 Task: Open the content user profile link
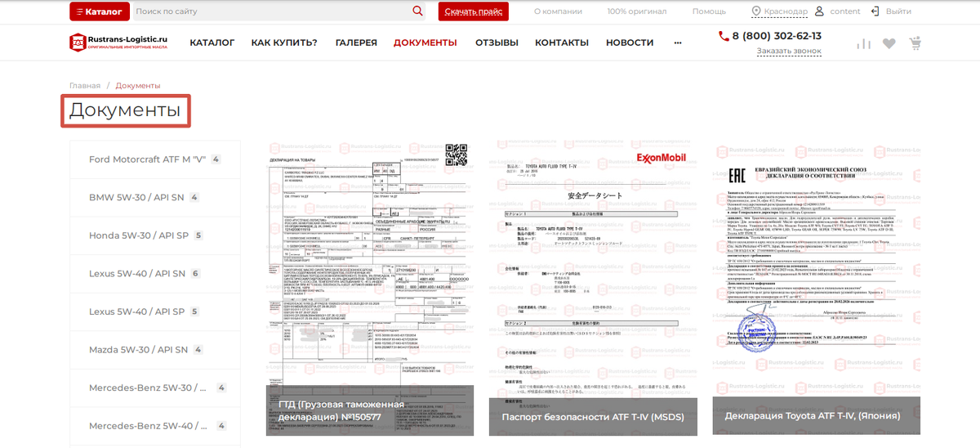[845, 11]
